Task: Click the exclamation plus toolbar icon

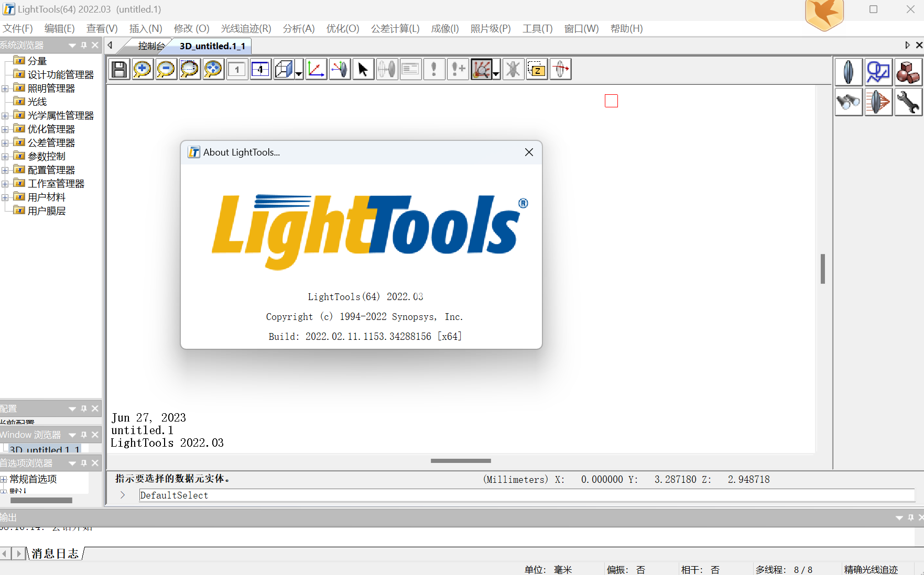Action: point(458,69)
